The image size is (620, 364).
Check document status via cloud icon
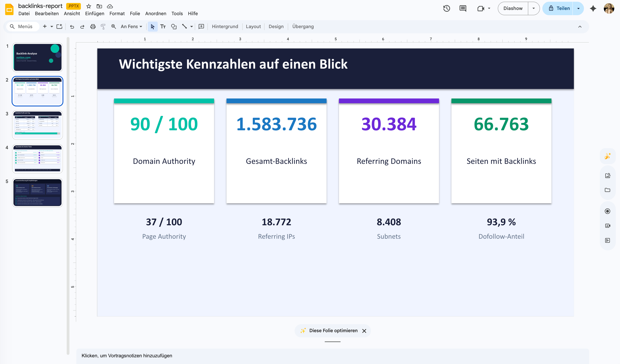pyautogui.click(x=110, y=6)
